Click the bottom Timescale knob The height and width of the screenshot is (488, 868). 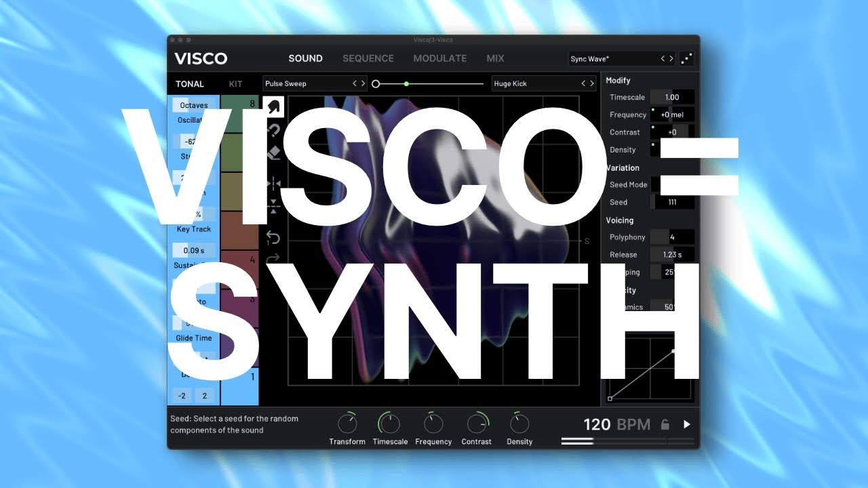pos(389,424)
